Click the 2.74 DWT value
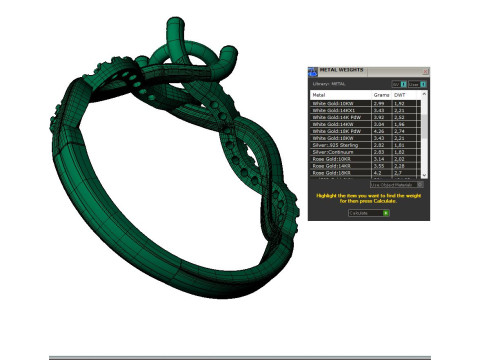 pyautogui.click(x=399, y=131)
